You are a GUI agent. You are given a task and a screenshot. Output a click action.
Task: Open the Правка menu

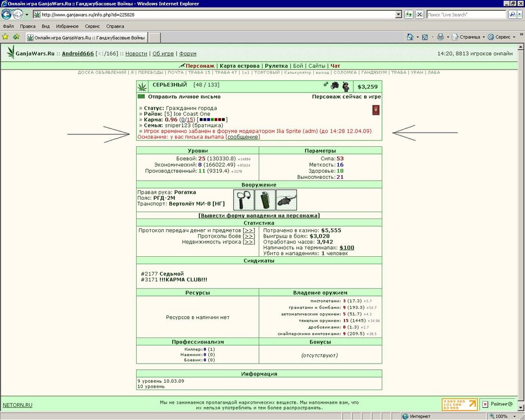click(x=28, y=26)
